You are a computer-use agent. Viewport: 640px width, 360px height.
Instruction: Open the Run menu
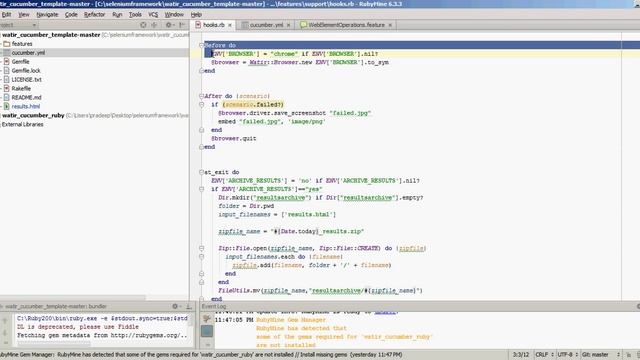tap(117, 14)
